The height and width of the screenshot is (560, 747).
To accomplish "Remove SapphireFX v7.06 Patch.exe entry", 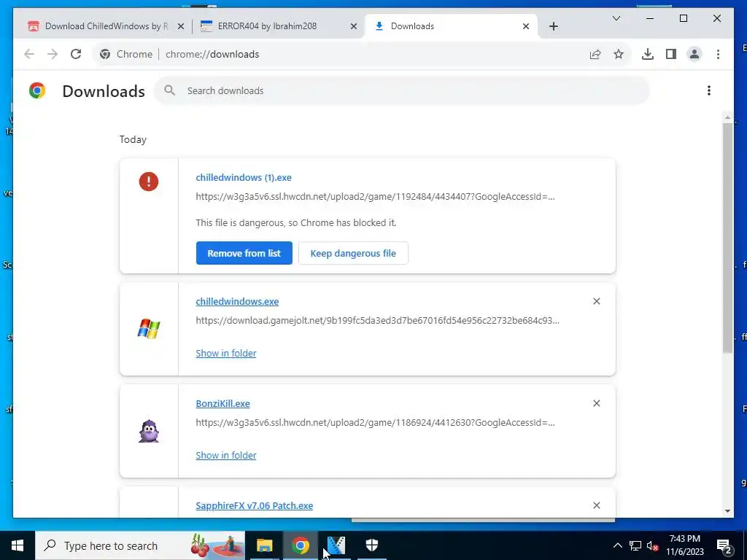I will (597, 505).
